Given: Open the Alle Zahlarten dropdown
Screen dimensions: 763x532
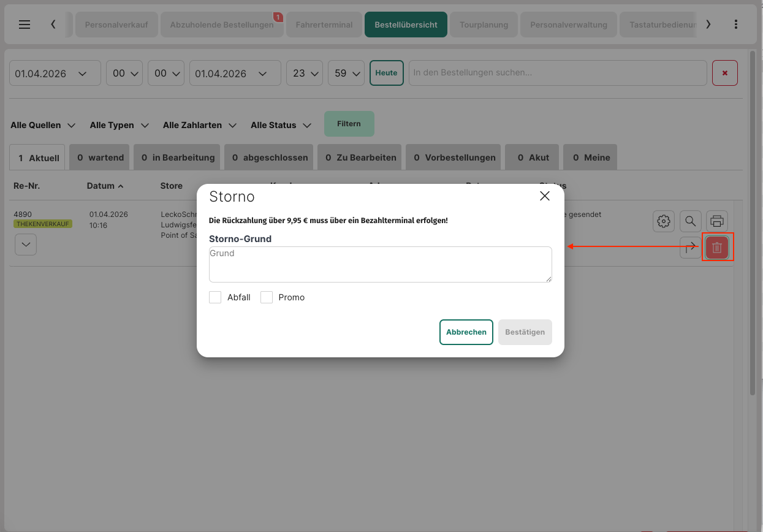Looking at the screenshot, I should point(200,125).
